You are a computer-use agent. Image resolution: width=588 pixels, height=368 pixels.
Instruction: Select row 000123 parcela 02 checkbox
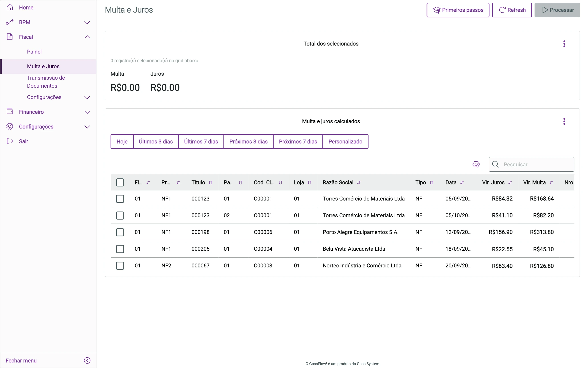pos(120,215)
